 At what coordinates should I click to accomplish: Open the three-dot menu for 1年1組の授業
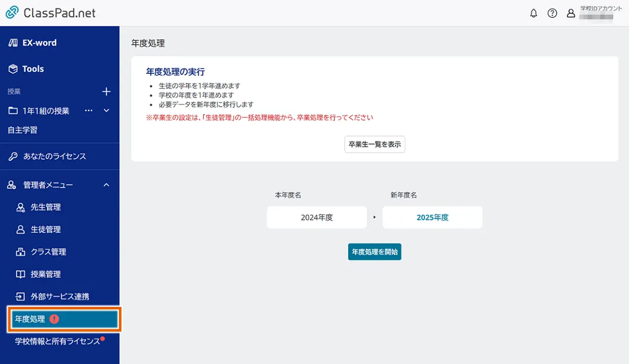(89, 111)
